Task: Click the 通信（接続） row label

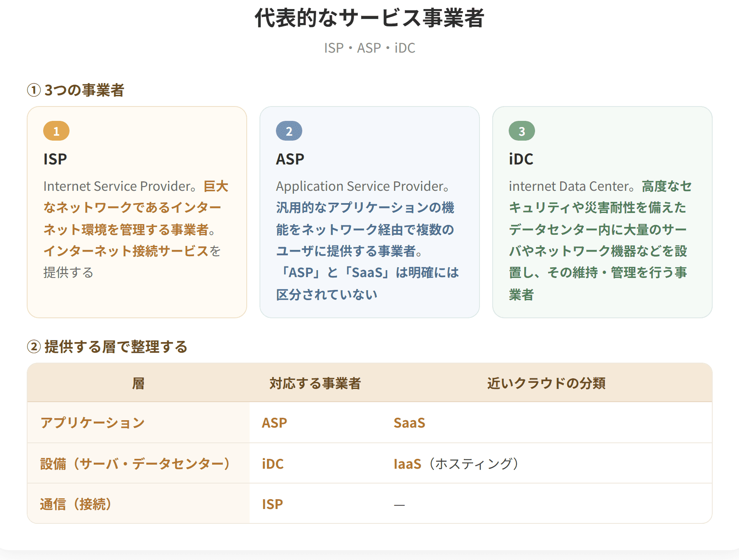Action: (76, 504)
